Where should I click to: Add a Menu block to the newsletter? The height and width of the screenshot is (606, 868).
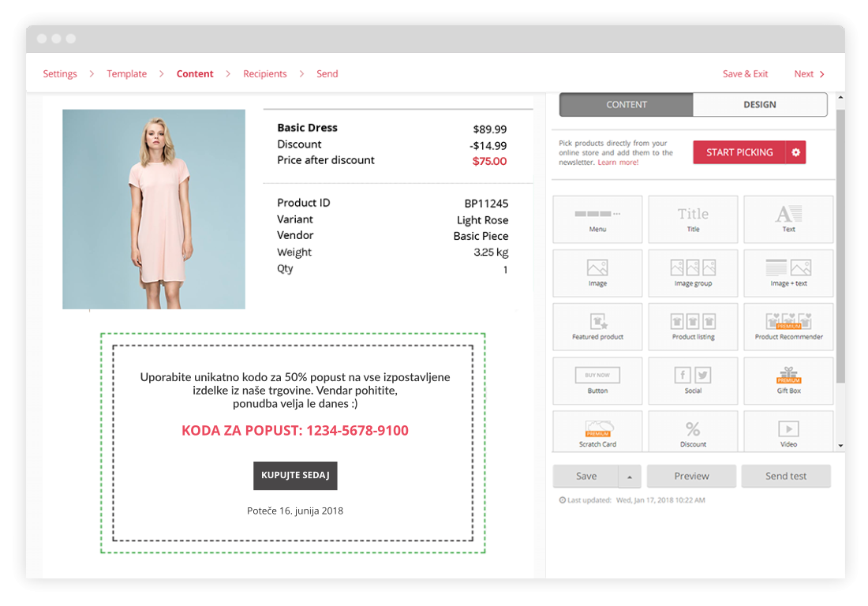[597, 219]
